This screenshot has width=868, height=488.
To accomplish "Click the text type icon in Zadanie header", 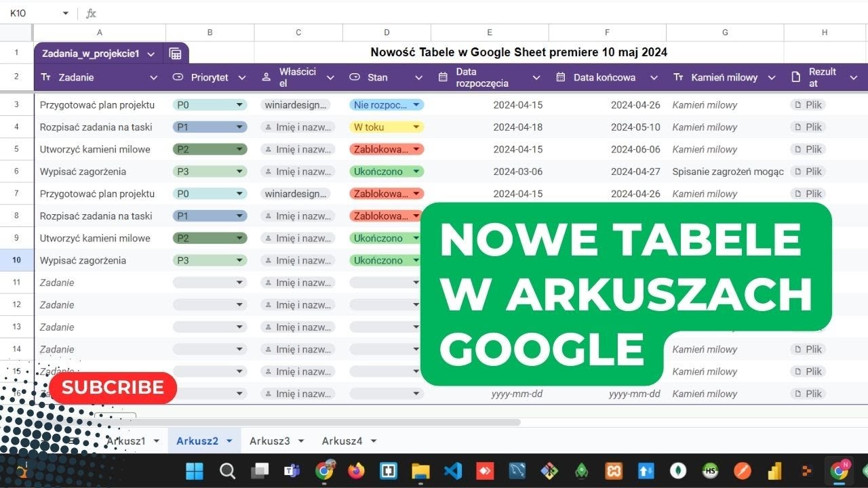I will coord(46,77).
